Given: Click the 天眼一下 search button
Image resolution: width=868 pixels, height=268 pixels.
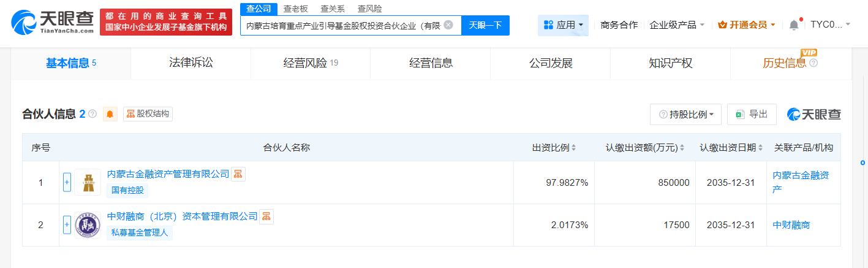Looking at the screenshot, I should [485, 25].
